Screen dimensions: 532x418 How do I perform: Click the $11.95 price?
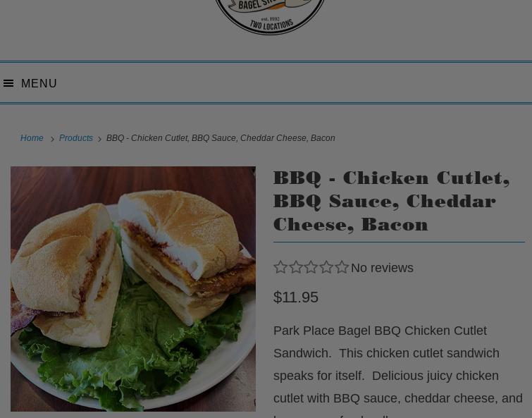click(296, 297)
